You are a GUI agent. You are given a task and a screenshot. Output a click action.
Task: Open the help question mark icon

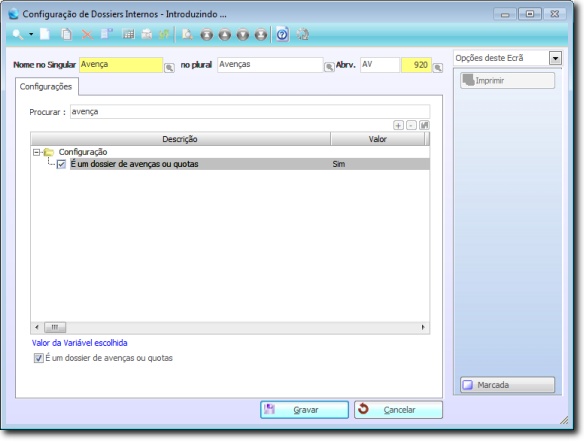282,34
